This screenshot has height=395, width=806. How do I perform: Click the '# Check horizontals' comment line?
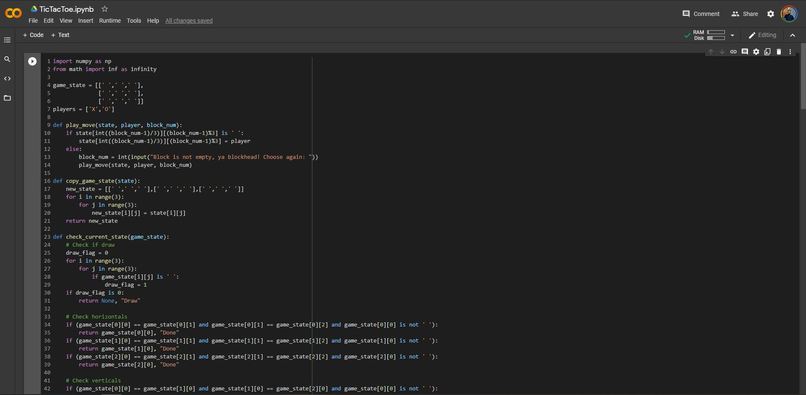(97, 317)
